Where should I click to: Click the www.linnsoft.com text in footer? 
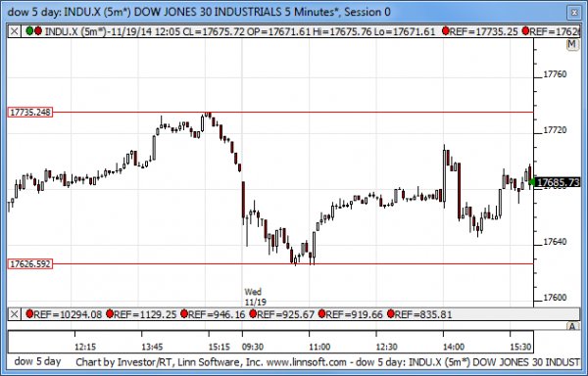306,362
